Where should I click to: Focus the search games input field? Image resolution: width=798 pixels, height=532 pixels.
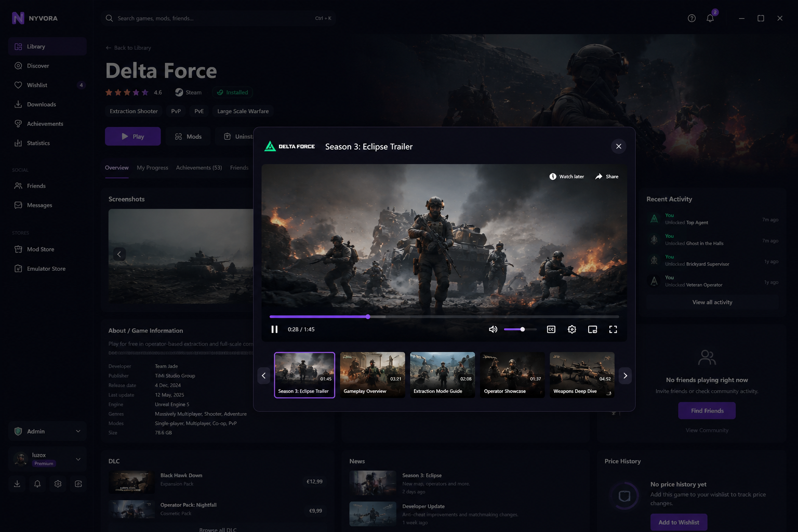click(218, 18)
